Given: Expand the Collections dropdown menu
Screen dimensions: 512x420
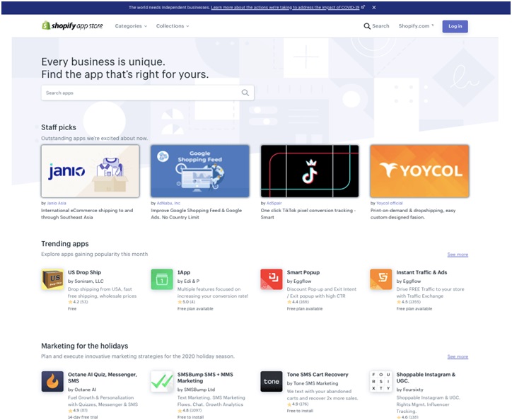Looking at the screenshot, I should 173,26.
